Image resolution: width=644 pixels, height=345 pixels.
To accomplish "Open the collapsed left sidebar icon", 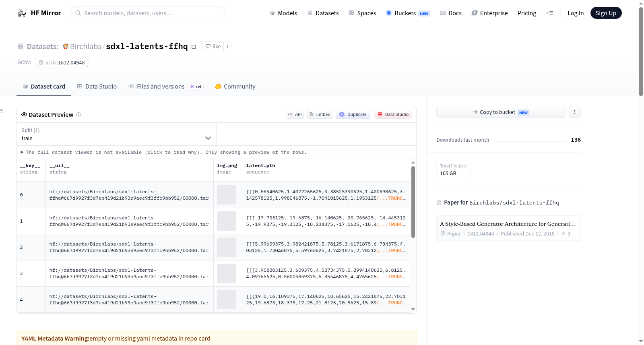I will click(2, 111).
